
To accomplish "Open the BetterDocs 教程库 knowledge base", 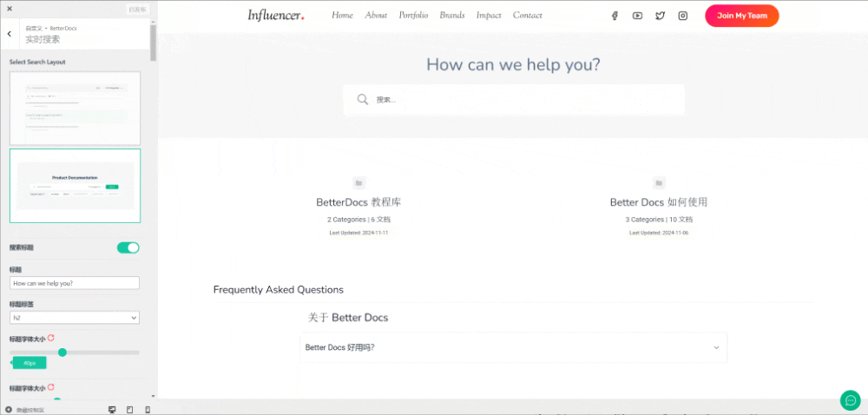I will pos(358,202).
